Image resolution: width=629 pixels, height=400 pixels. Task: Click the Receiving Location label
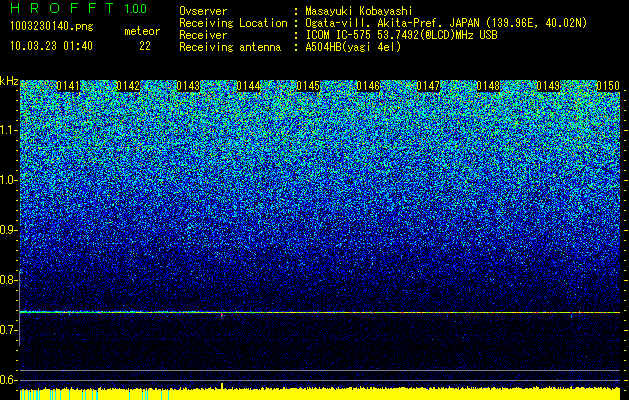tap(233, 23)
